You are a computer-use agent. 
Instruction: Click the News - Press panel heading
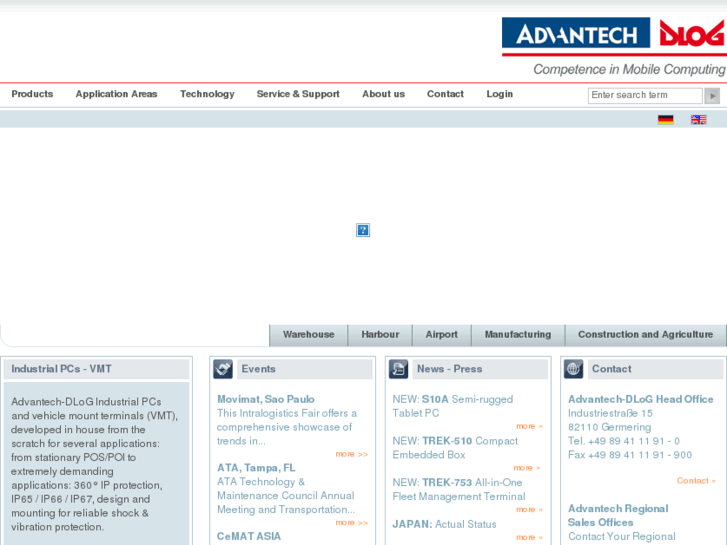tap(449, 369)
